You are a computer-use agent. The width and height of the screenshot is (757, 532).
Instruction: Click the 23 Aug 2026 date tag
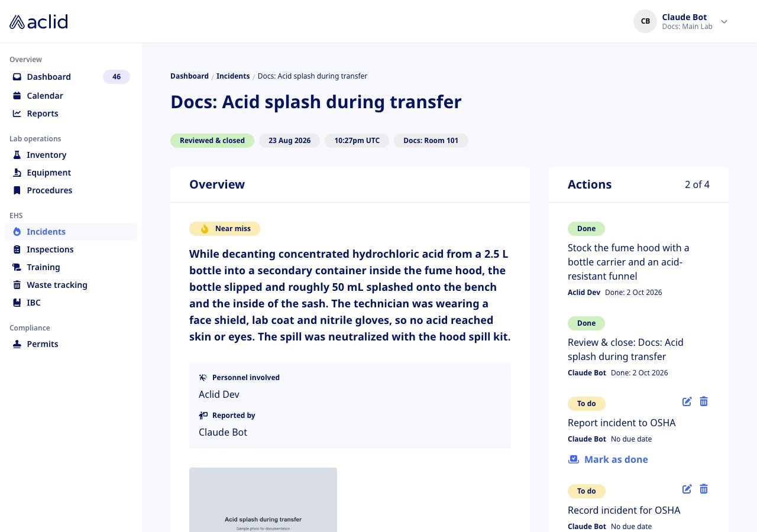pyautogui.click(x=289, y=141)
